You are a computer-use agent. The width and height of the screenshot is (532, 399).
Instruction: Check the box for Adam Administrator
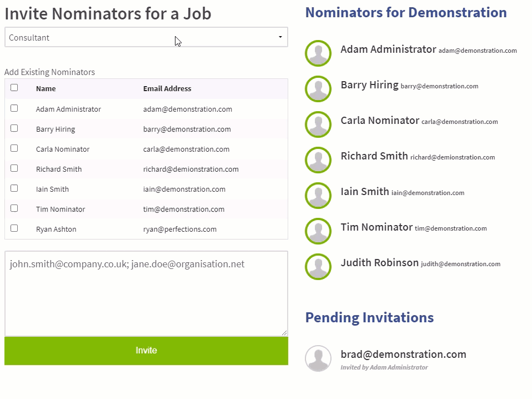(14, 108)
